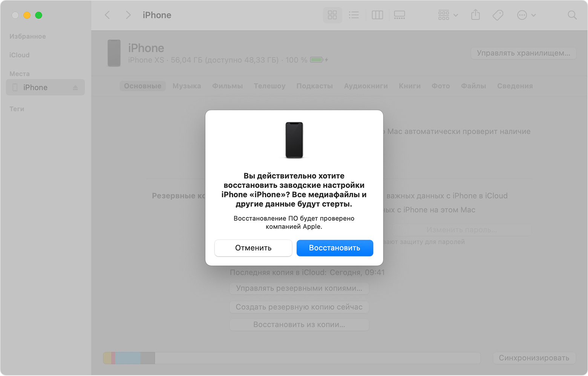Switch to the Сведения tab
This screenshot has height=376, width=588.
point(515,86)
